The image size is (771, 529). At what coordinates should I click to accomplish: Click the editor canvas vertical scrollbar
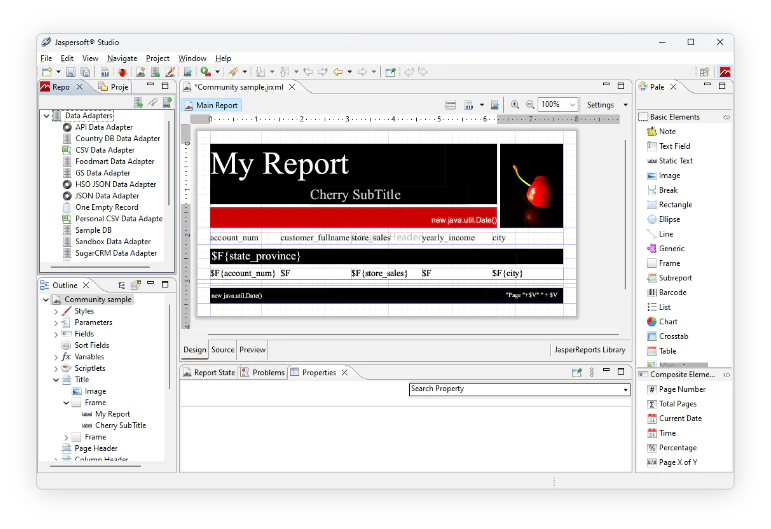[625, 214]
